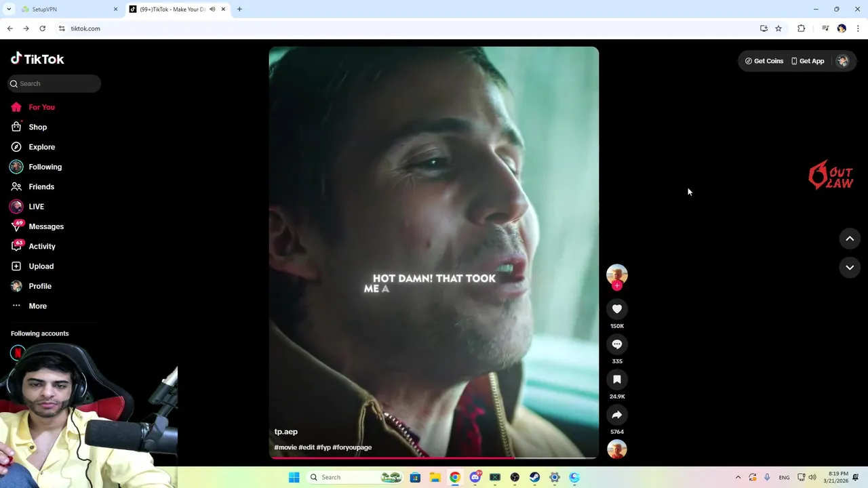Click the Windows taskbar search box

pyautogui.click(x=355, y=477)
